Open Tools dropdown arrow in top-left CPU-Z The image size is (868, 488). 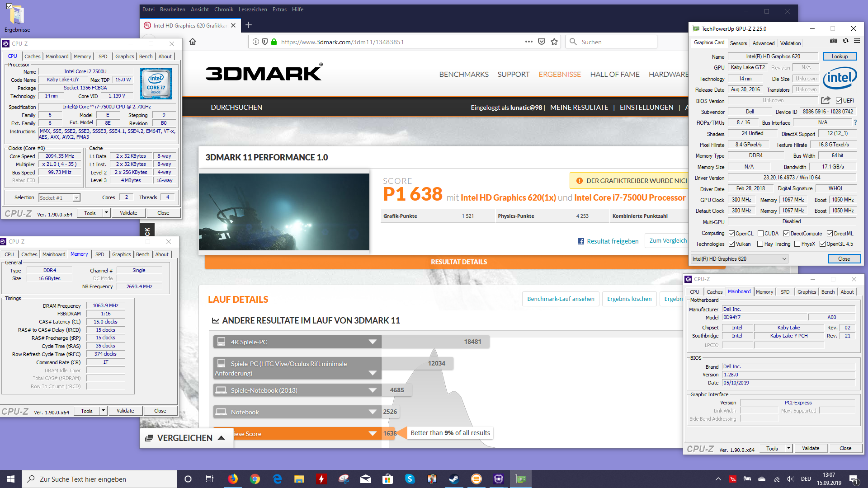[x=106, y=213]
